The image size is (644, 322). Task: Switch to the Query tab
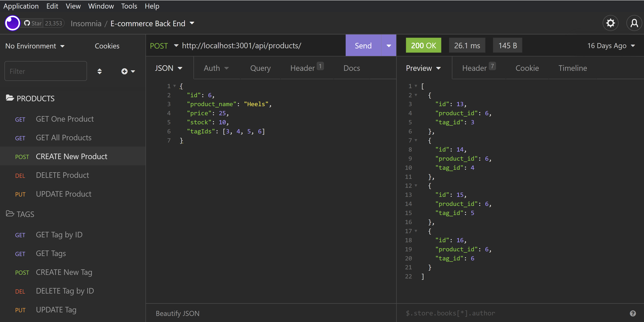point(260,68)
